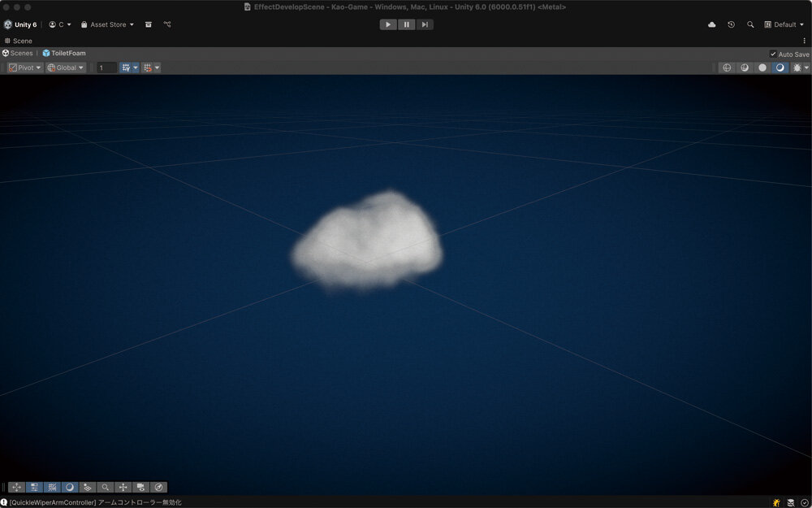Click the Search magnifier icon in top toolbar

(x=750, y=24)
